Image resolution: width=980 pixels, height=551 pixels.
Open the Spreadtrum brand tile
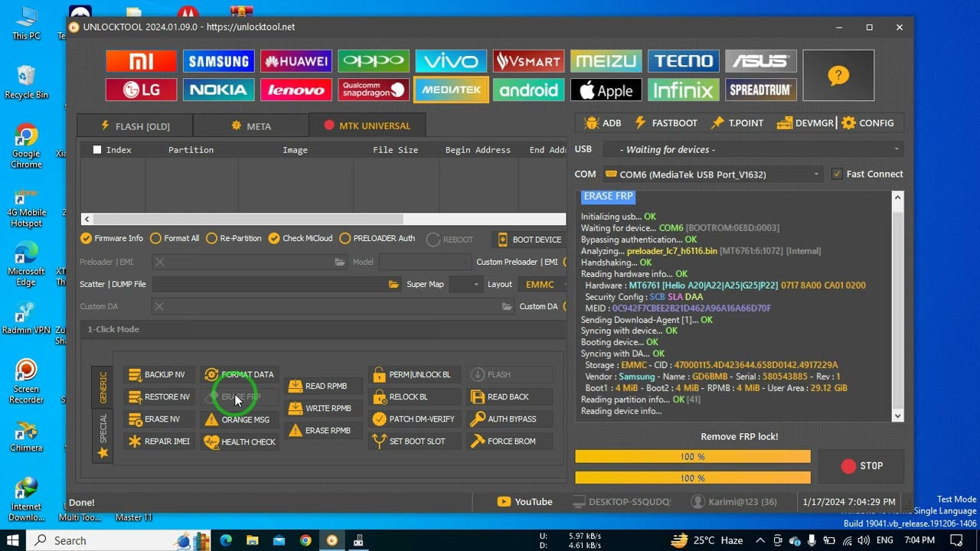coord(760,90)
